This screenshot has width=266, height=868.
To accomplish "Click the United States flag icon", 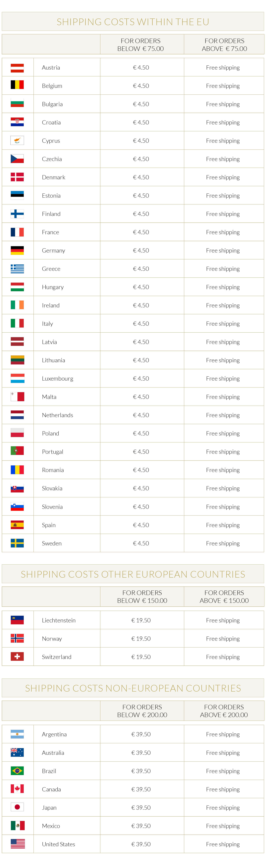I will pos(18,844).
